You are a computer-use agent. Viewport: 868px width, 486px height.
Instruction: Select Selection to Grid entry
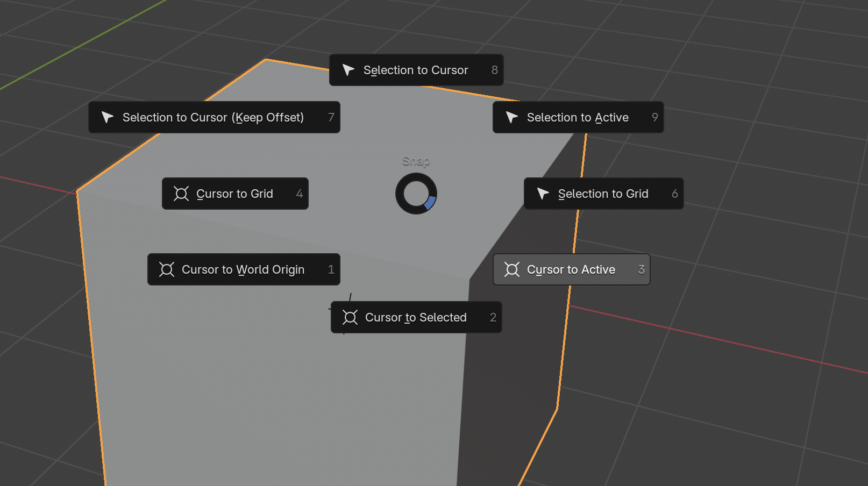[x=603, y=194]
